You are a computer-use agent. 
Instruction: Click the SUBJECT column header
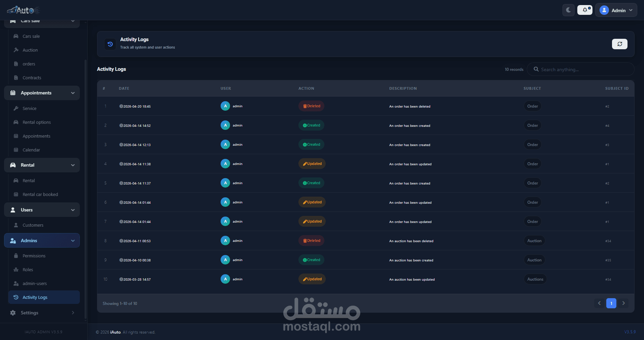click(x=532, y=88)
